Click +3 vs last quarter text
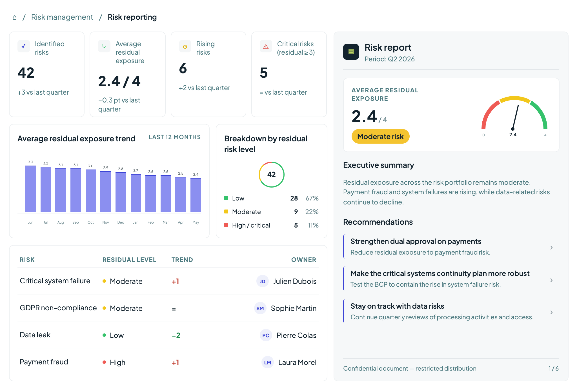Image resolution: width=577 pixels, height=392 pixels. pos(43,92)
